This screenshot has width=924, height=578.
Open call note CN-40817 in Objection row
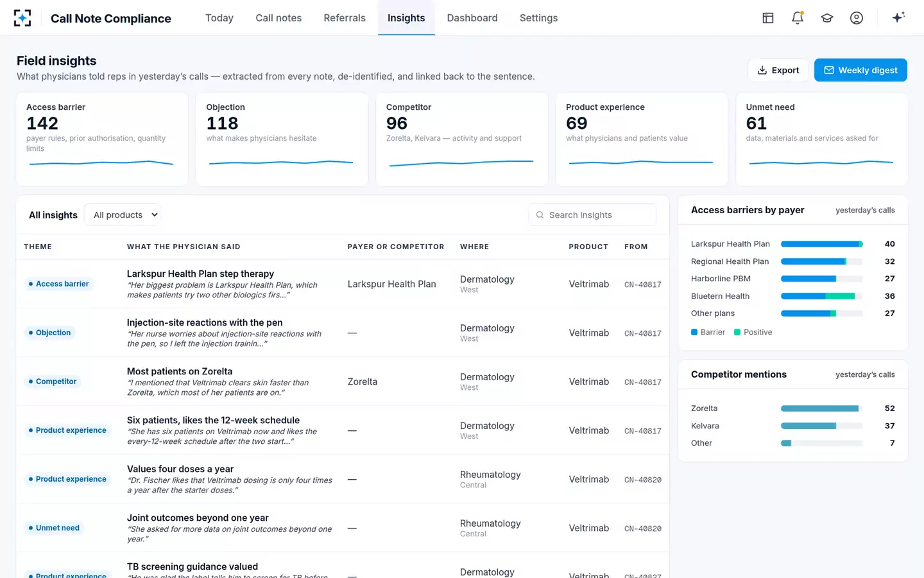643,333
